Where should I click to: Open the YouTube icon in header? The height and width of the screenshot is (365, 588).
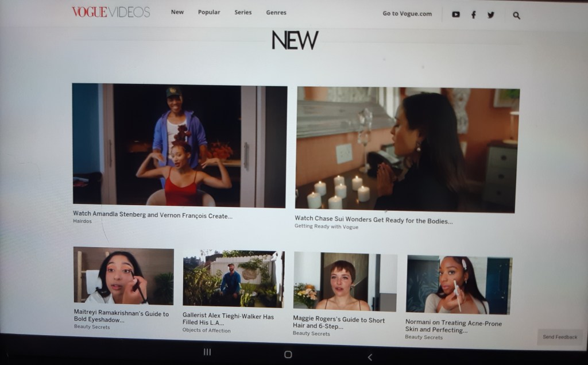coord(455,14)
